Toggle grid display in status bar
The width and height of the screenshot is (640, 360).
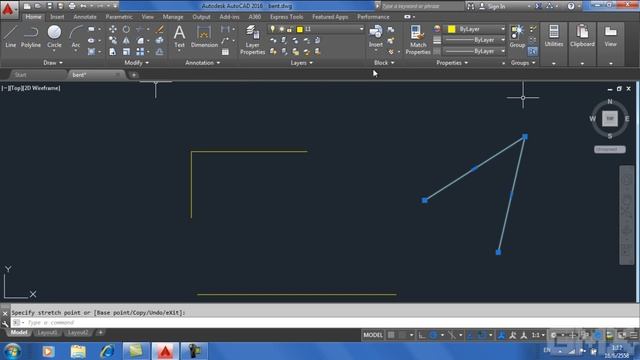pyautogui.click(x=391, y=335)
